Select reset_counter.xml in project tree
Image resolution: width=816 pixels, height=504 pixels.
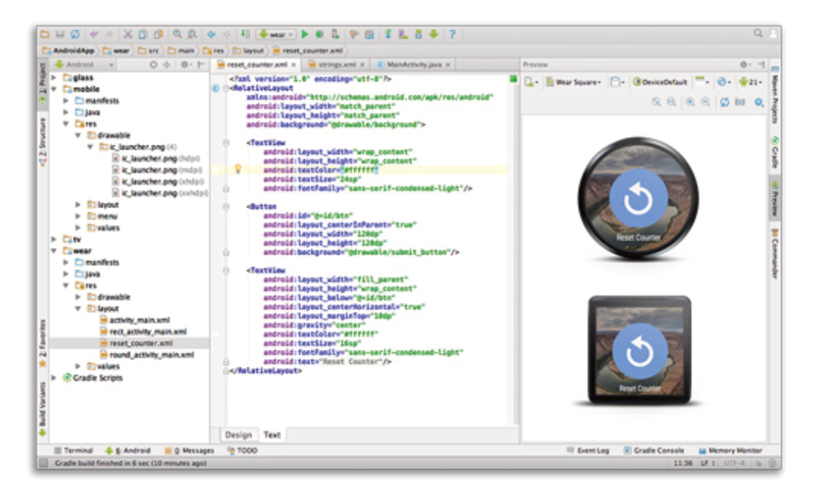pos(137,343)
